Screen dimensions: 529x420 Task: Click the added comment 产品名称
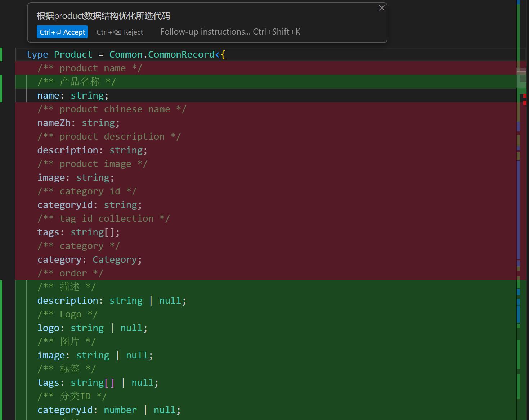click(x=80, y=82)
